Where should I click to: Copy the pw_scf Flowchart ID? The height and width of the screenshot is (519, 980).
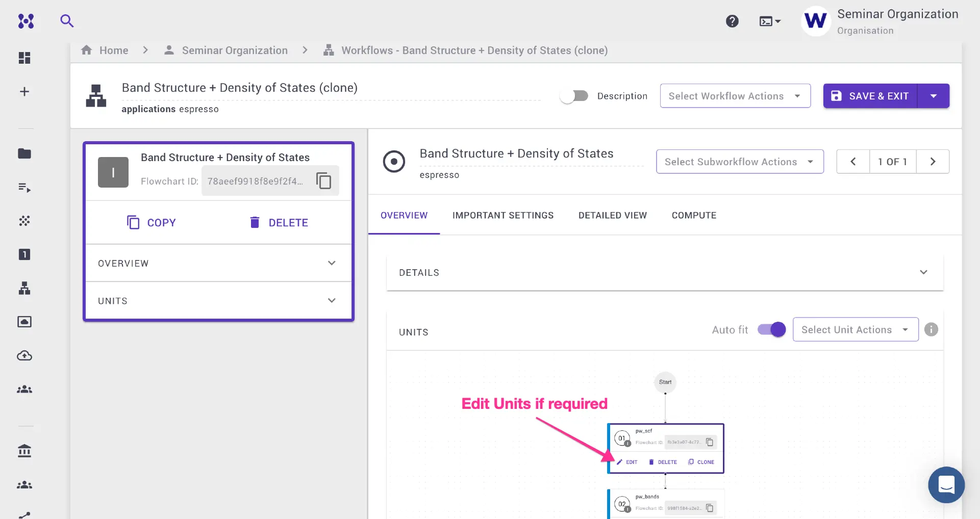710,442
